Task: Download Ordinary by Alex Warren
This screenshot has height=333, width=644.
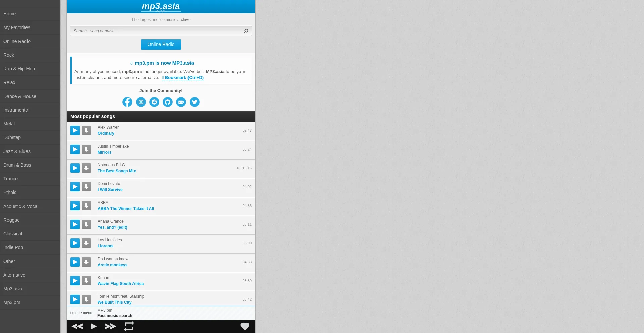Action: 86,130
